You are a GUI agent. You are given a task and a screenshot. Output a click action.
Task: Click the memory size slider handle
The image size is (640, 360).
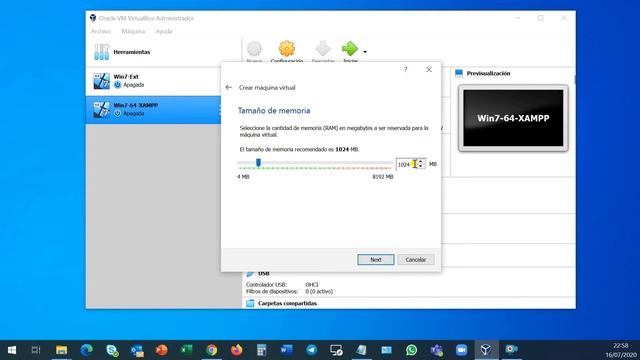(x=258, y=163)
